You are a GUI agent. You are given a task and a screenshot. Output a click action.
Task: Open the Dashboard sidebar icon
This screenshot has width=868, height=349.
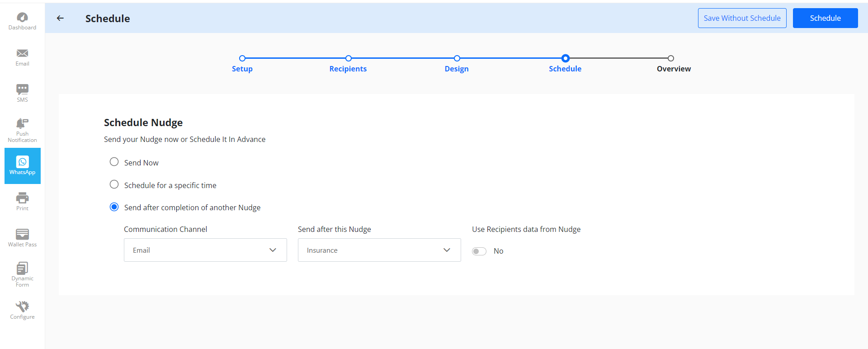click(x=22, y=21)
